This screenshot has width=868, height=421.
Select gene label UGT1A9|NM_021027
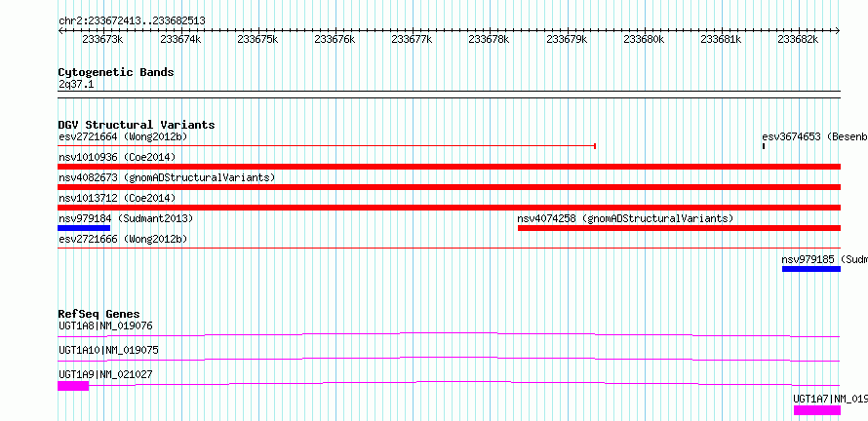click(x=105, y=374)
